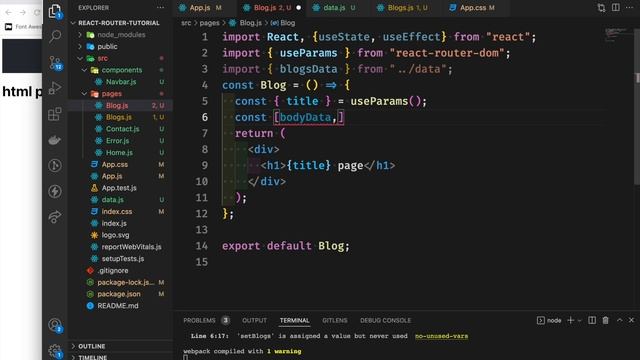Select the Blog.js editor tab
Image resolution: width=640 pixels, height=360 pixels.
(272, 7)
